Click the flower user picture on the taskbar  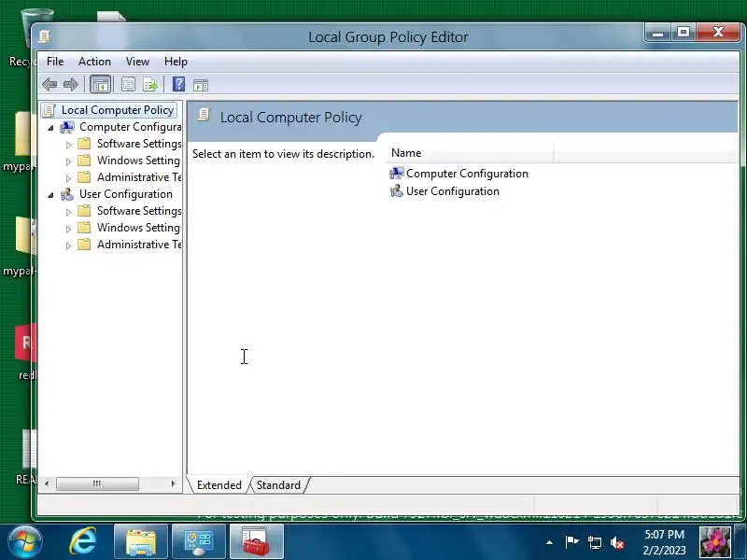click(x=715, y=542)
